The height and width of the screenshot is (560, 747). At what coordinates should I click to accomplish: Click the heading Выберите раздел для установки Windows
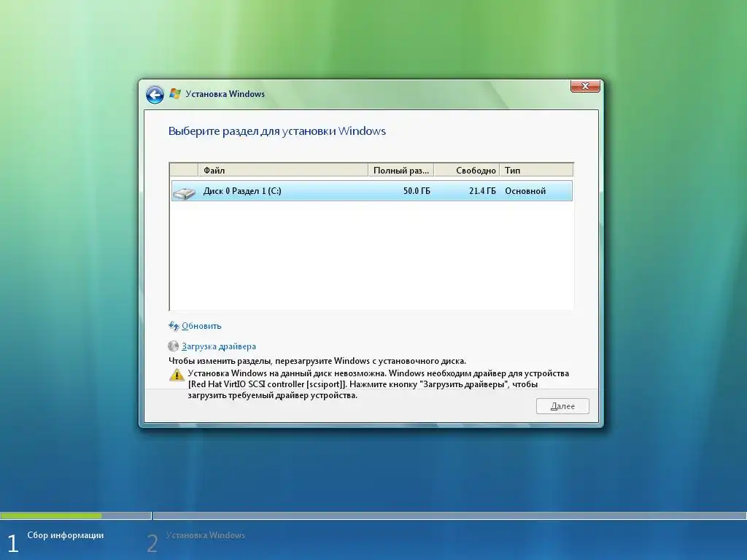click(x=276, y=131)
